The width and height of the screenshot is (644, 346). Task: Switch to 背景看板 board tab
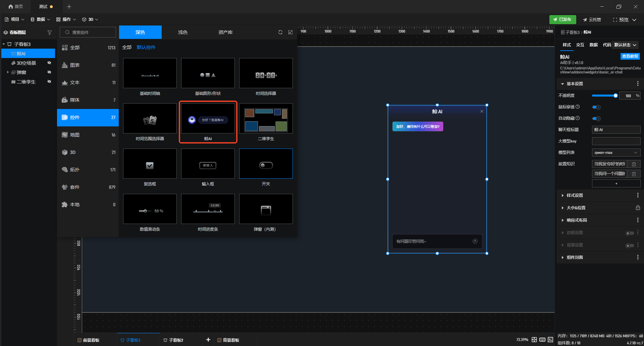pos(228,340)
